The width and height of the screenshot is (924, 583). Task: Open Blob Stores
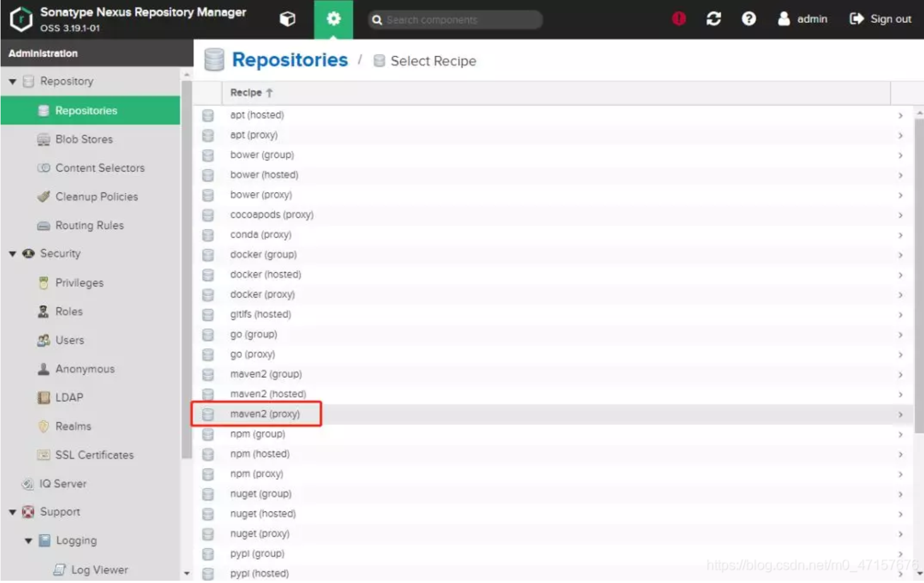pyautogui.click(x=84, y=139)
